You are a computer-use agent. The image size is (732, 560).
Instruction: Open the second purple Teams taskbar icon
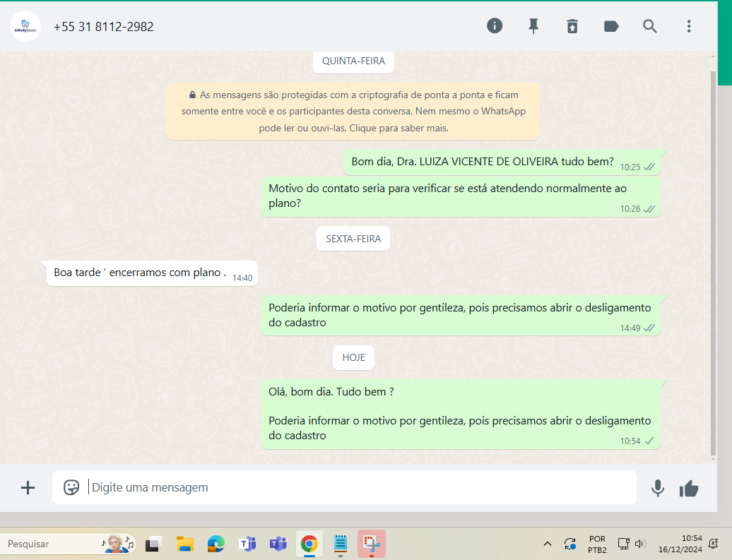(278, 544)
